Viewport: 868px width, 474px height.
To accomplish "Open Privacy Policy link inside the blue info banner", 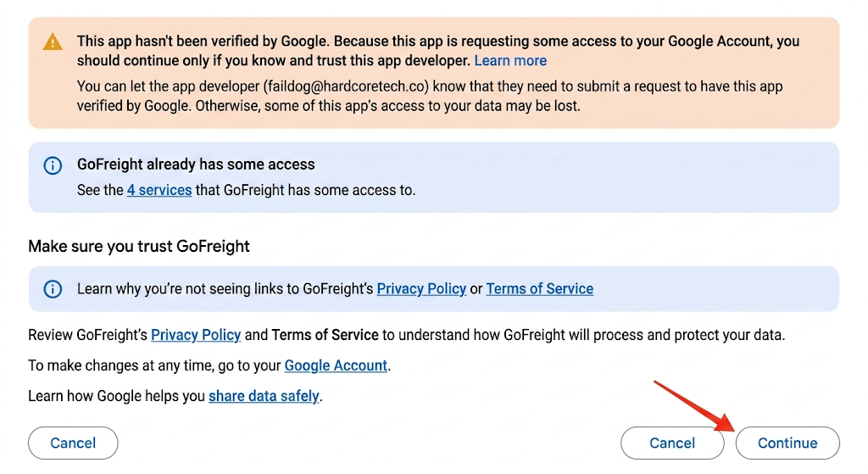I will click(421, 288).
